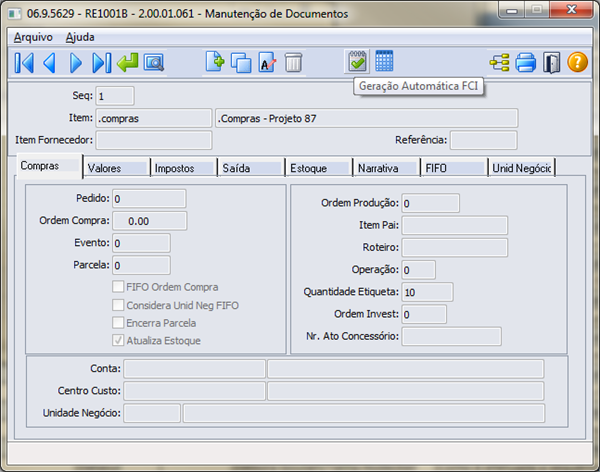Add a new document item

coord(215,62)
